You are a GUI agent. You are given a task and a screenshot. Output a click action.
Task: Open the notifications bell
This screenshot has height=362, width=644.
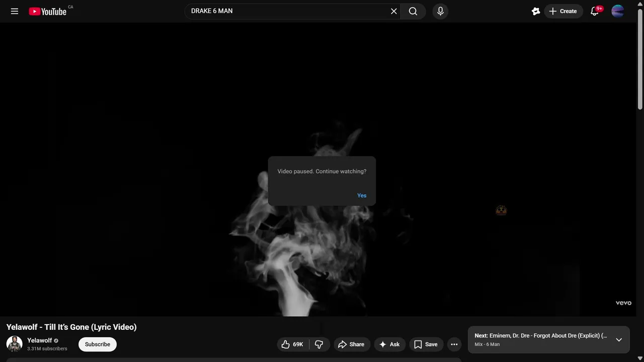(x=595, y=11)
